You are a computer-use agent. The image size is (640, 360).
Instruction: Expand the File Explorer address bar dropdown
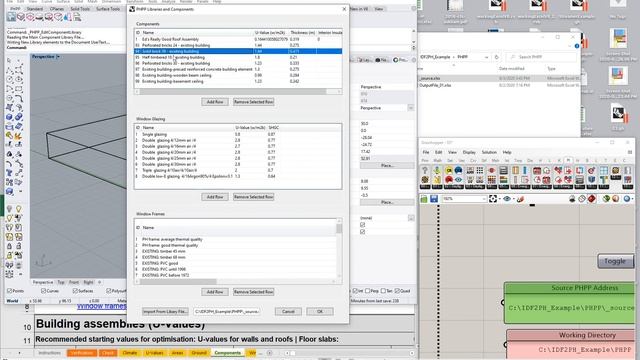tap(486, 57)
